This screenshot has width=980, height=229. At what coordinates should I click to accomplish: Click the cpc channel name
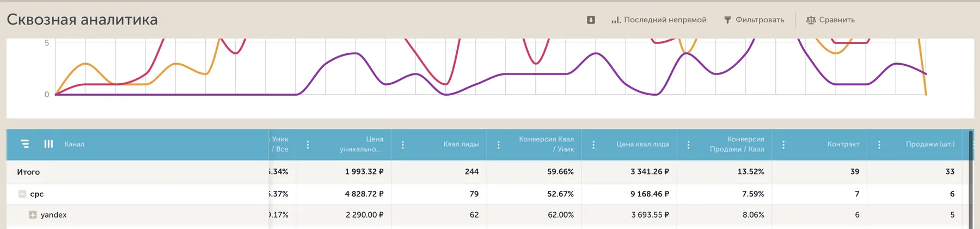point(36,194)
